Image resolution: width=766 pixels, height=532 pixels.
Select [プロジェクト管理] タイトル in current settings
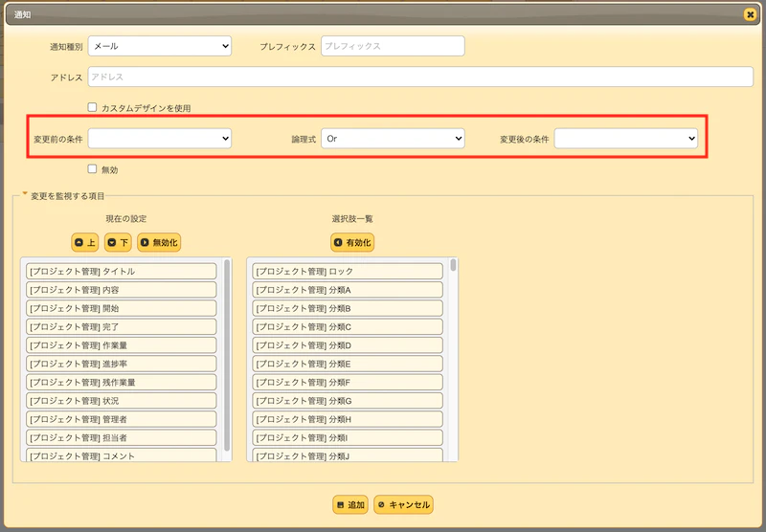(x=122, y=272)
